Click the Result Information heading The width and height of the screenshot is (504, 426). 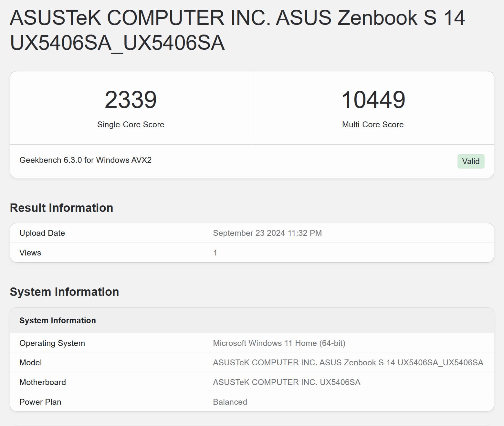[61, 208]
